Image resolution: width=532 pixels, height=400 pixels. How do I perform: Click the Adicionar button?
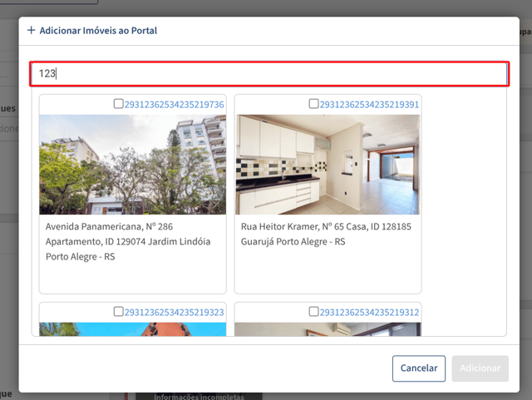tap(480, 368)
